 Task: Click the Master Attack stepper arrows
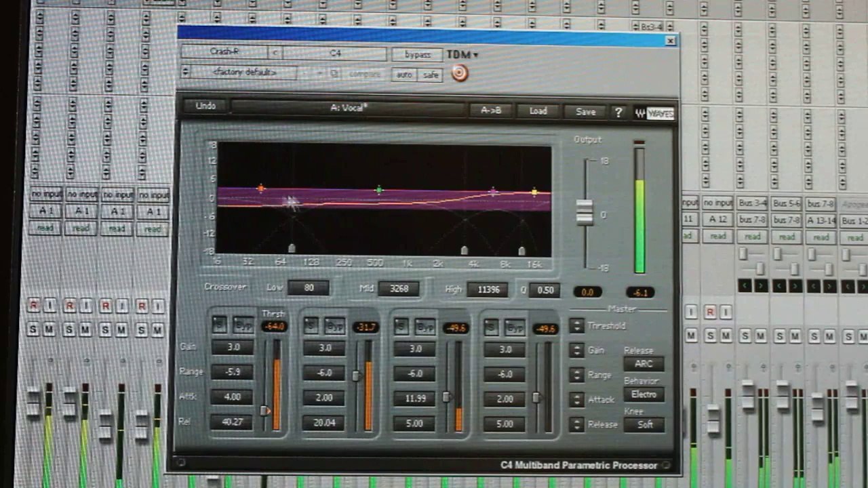pos(576,400)
